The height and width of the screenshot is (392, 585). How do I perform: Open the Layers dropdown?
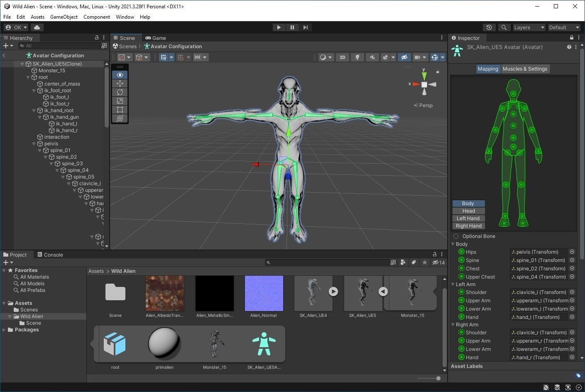coord(529,27)
